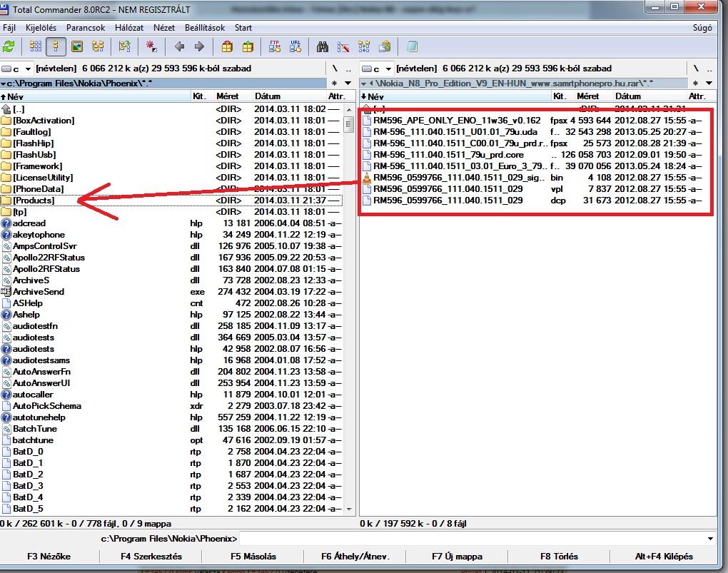Click the unpack files box icon
This screenshot has height=573, width=728.
click(x=248, y=46)
